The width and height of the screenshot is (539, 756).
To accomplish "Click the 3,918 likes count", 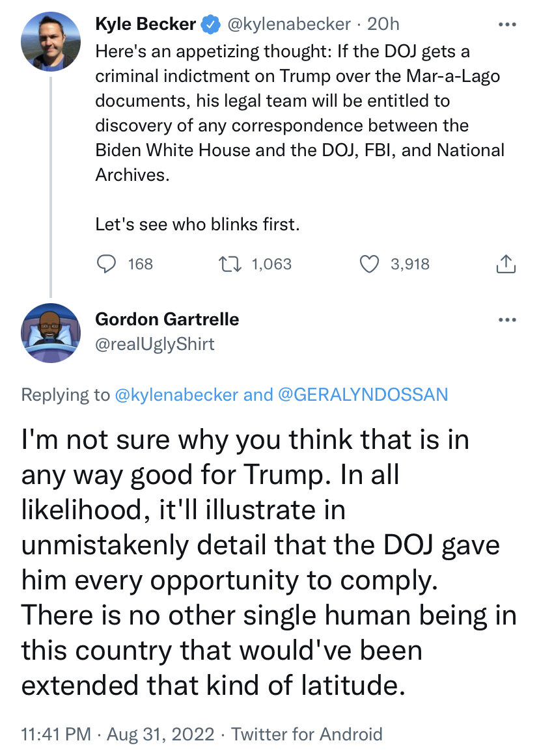I will pos(409,264).
